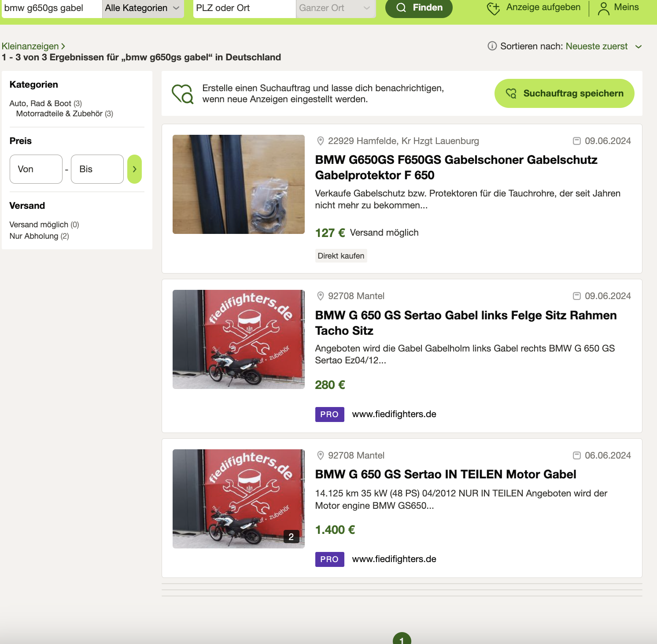This screenshot has width=657, height=644.
Task: Click the PRO badge on the 1.400 € listing
Action: [x=329, y=559]
